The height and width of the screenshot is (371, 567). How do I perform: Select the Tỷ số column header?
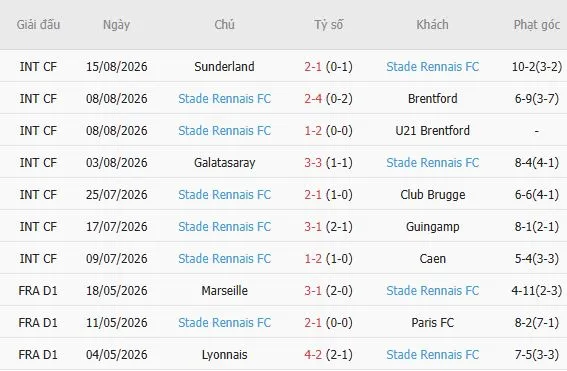pyautogui.click(x=328, y=25)
